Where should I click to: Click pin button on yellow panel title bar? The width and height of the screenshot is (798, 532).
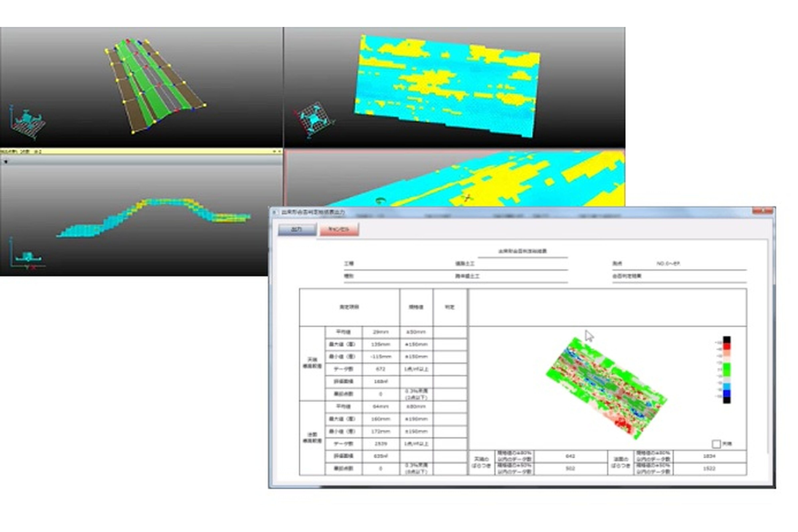click(274, 152)
